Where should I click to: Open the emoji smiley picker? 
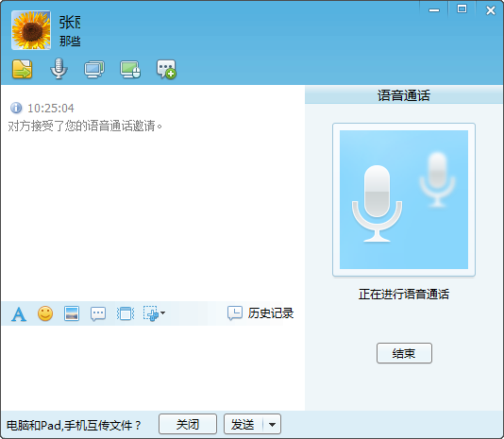45,313
